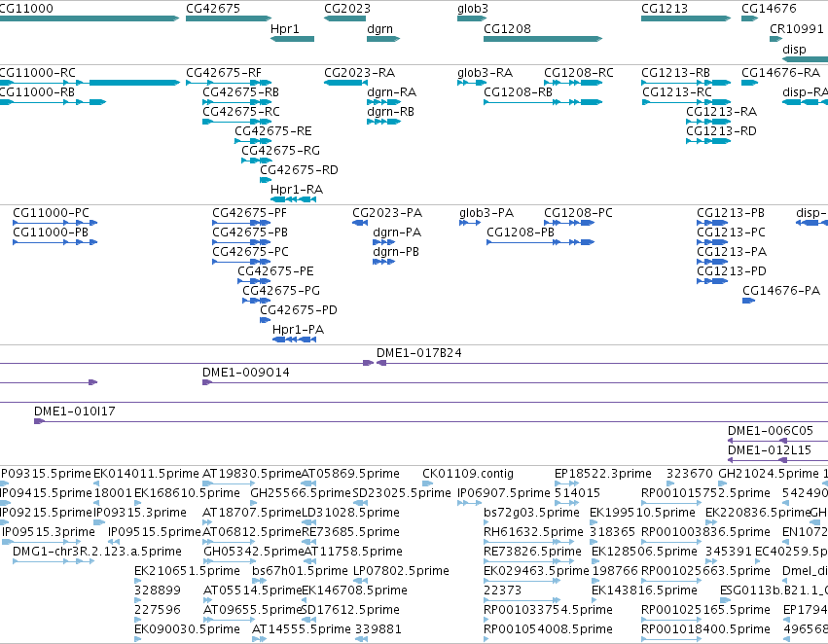Screen dimensions: 828x644
Task: Open the DME1-012L15 clone label
Action: point(770,450)
